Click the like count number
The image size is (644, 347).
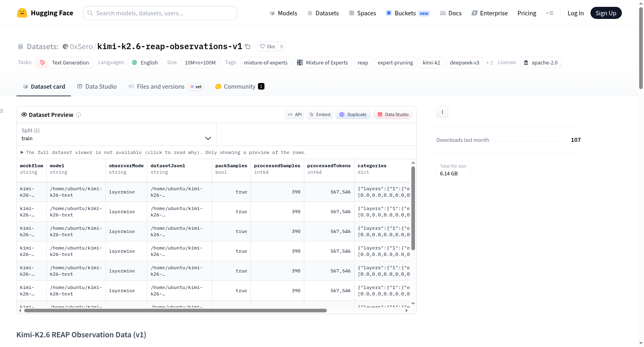(282, 46)
